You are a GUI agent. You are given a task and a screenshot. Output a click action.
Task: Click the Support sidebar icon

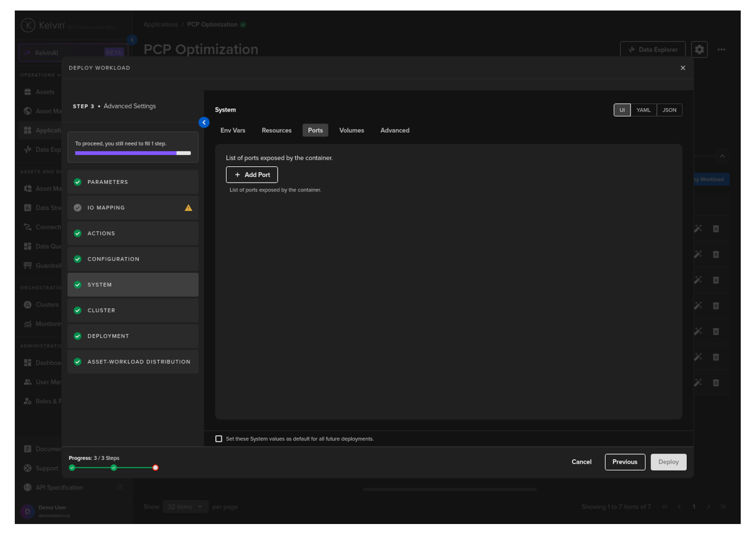(x=28, y=468)
